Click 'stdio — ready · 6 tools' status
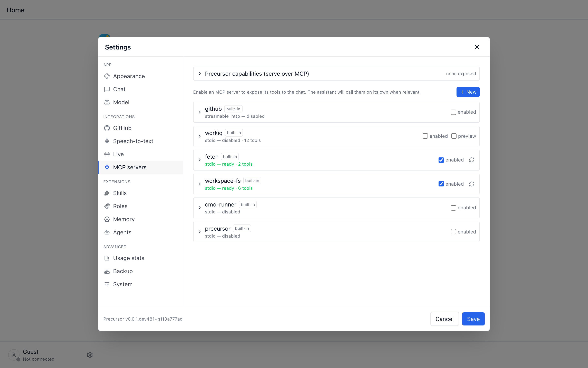Viewport: 588px width, 368px height. click(x=229, y=188)
